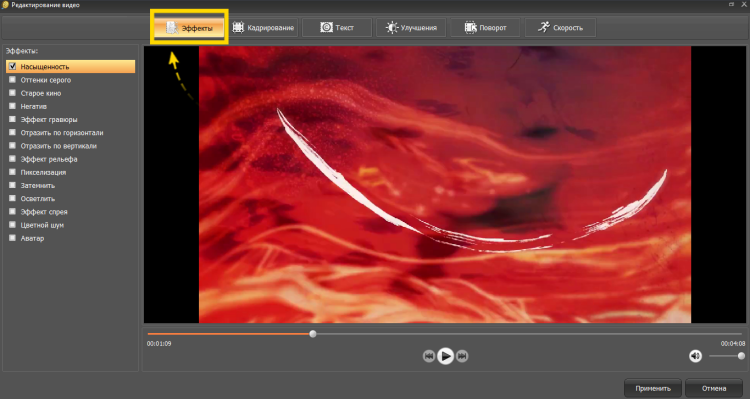The width and height of the screenshot is (750, 399).
Task: Click the video preview frame
Action: tap(445, 185)
